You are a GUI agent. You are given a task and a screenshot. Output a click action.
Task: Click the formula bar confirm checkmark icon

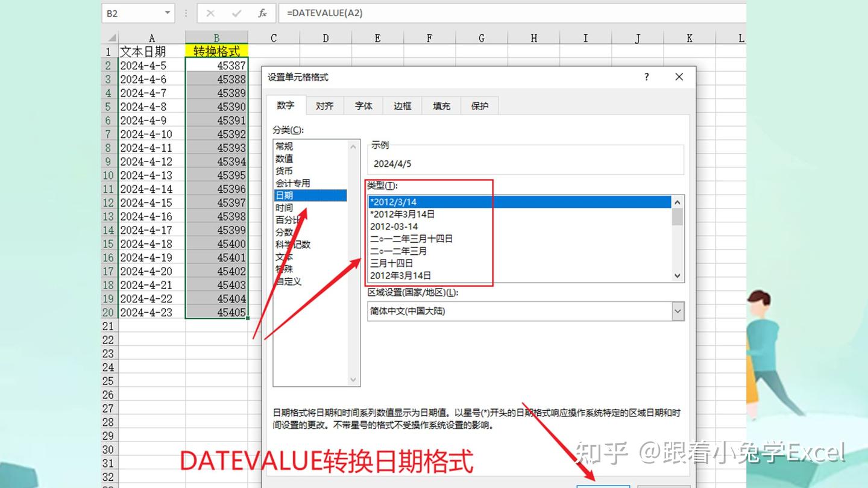(236, 13)
